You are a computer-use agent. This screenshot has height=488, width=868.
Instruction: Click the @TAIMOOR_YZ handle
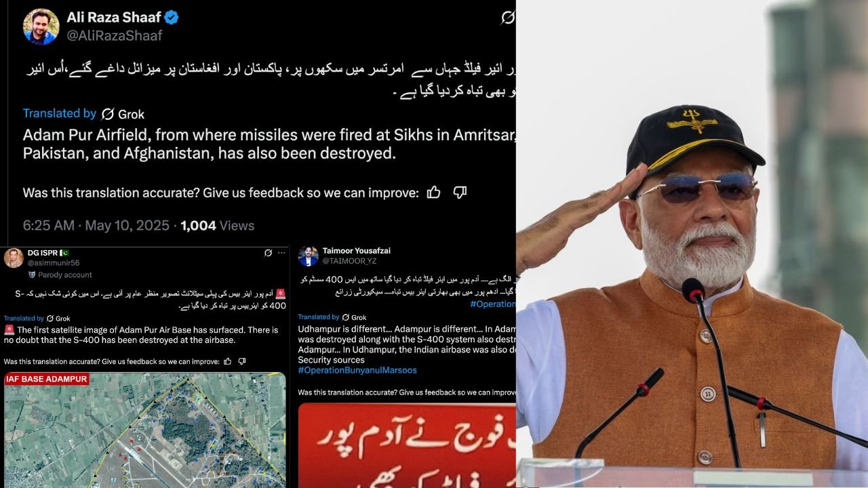click(349, 261)
